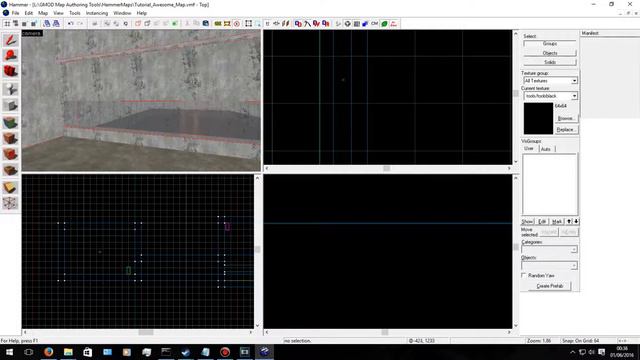Click the Groups select mode button
640x360 pixels.
550,43
